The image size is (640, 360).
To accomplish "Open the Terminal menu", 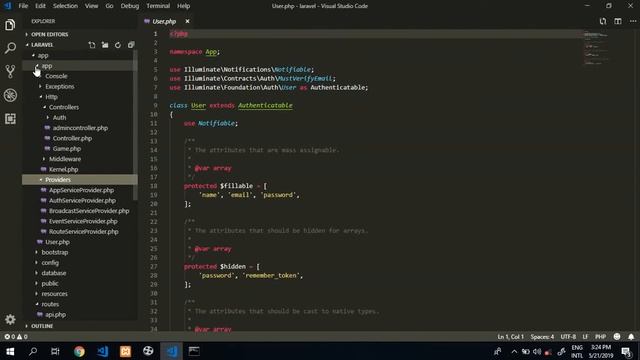I will pyautogui.click(x=158, y=6).
